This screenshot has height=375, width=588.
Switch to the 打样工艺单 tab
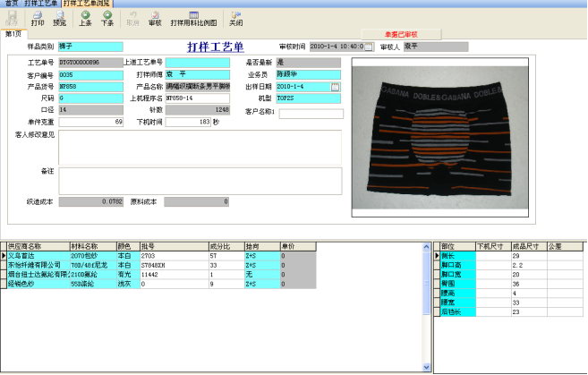[40, 4]
